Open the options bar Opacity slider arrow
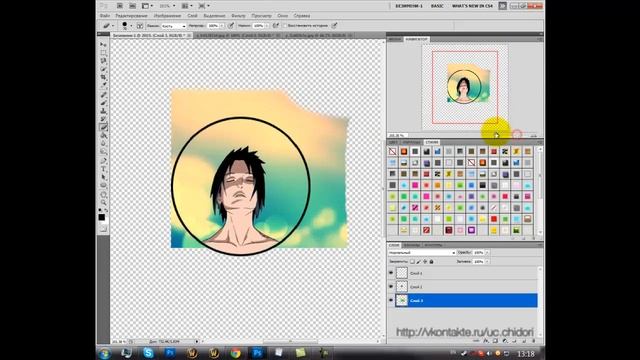Image resolution: width=640 pixels, height=360 pixels. tap(222, 26)
